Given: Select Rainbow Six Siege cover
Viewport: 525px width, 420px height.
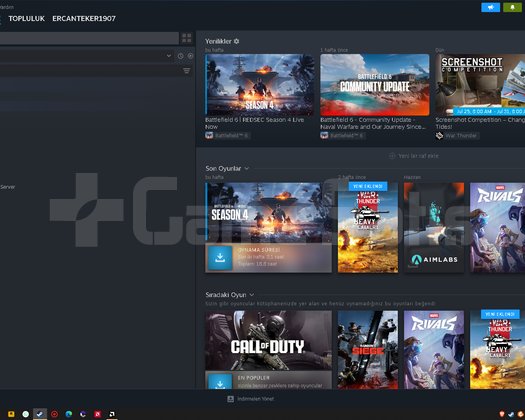Looking at the screenshot, I should pos(368,350).
